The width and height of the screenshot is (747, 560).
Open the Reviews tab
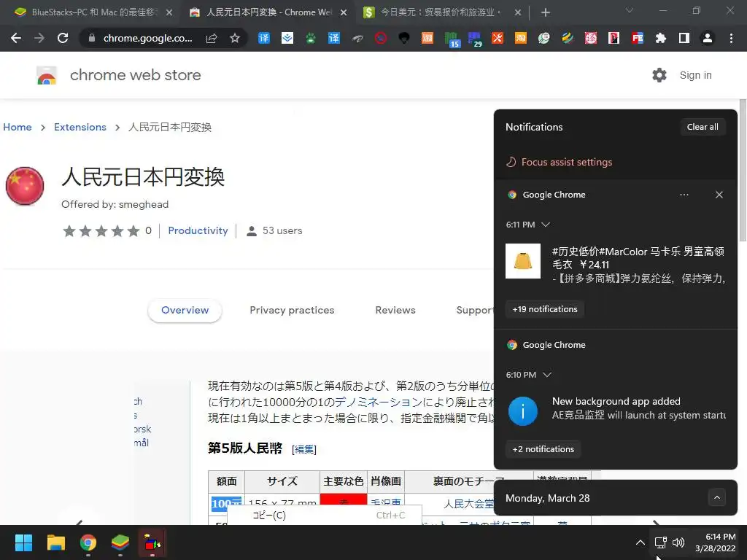pos(395,311)
